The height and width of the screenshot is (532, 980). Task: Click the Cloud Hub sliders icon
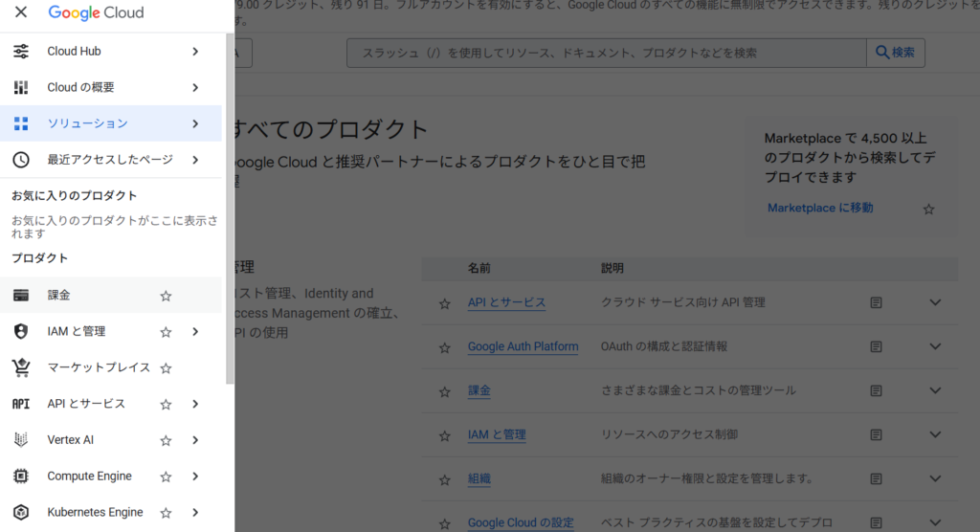21,52
